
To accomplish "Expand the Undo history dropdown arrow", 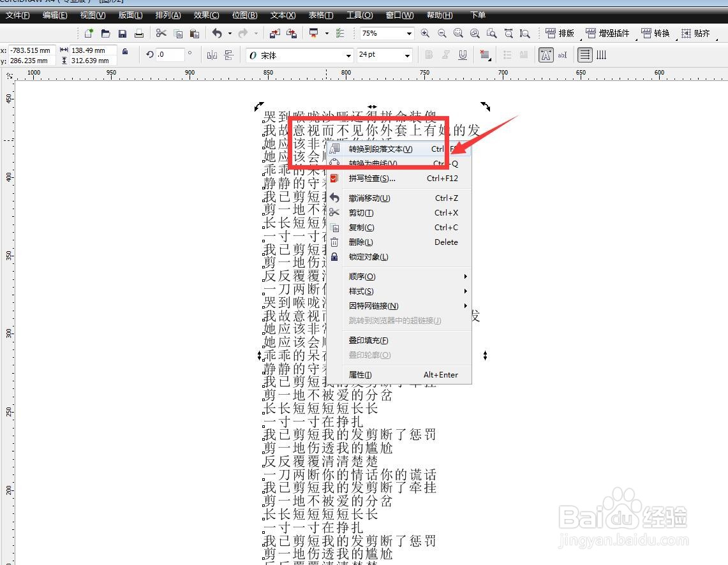I will [230, 33].
